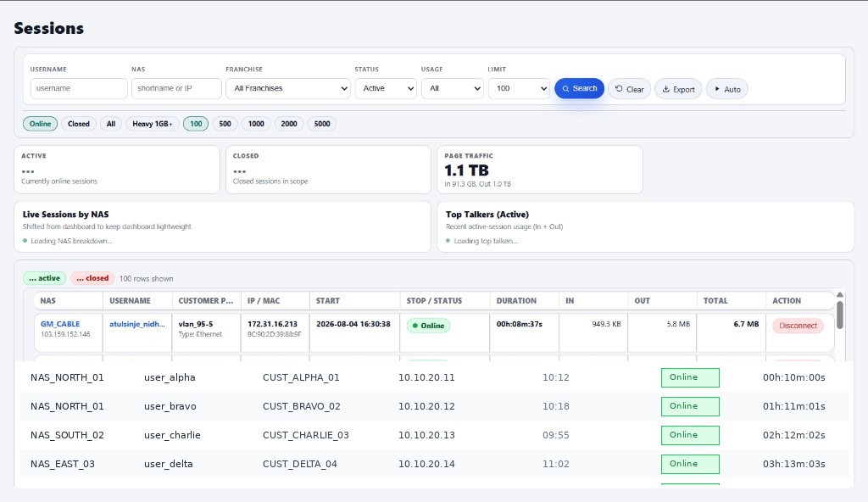Open the Status dropdown
This screenshot has height=502, width=868.
[386, 88]
